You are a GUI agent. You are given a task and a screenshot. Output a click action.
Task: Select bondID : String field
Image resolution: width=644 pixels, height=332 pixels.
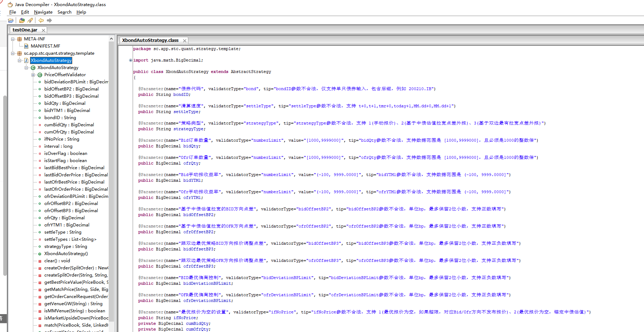(x=60, y=118)
